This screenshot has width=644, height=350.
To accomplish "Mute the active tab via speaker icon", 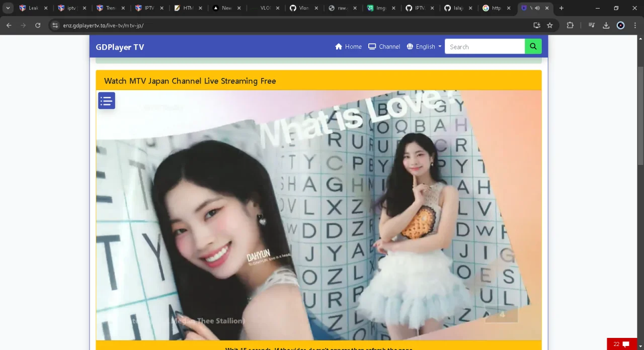I will (x=537, y=8).
